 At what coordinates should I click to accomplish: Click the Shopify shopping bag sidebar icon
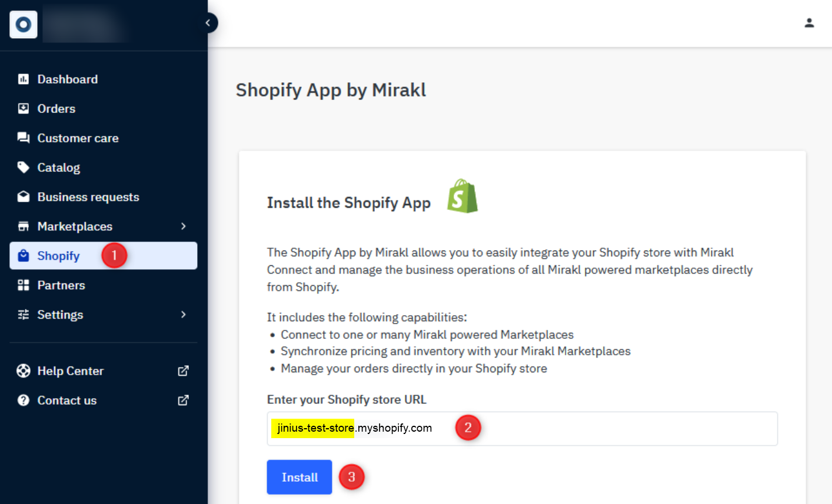[24, 255]
